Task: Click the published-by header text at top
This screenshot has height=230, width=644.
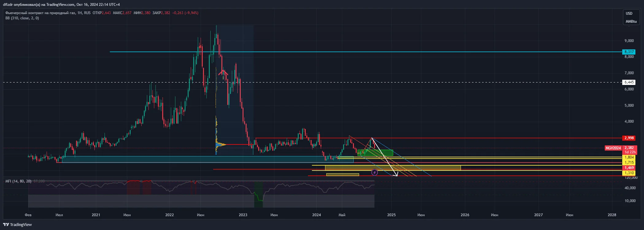Action: (x=61, y=5)
